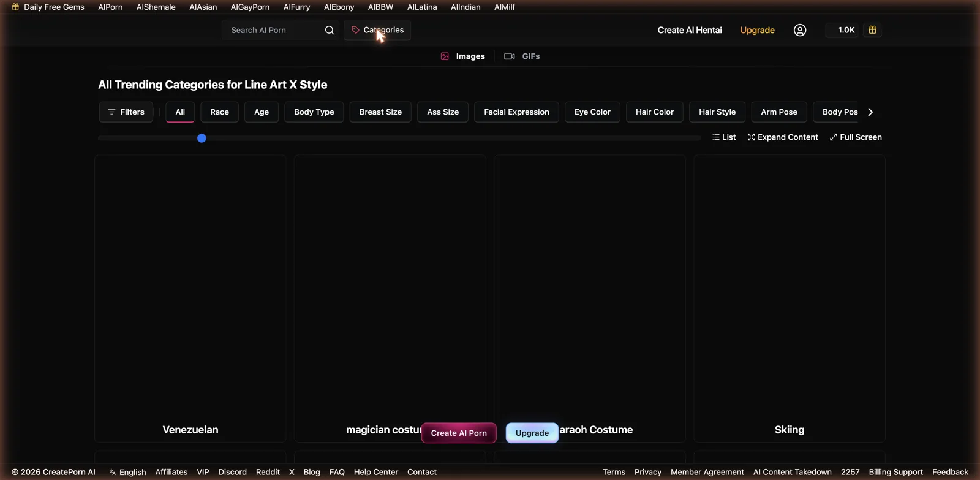The image size is (980, 480).
Task: Toggle Full Screen mode
Action: point(856,137)
